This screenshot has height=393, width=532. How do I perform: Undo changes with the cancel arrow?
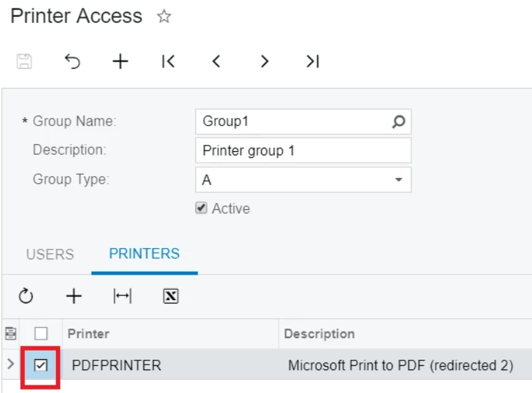point(72,62)
